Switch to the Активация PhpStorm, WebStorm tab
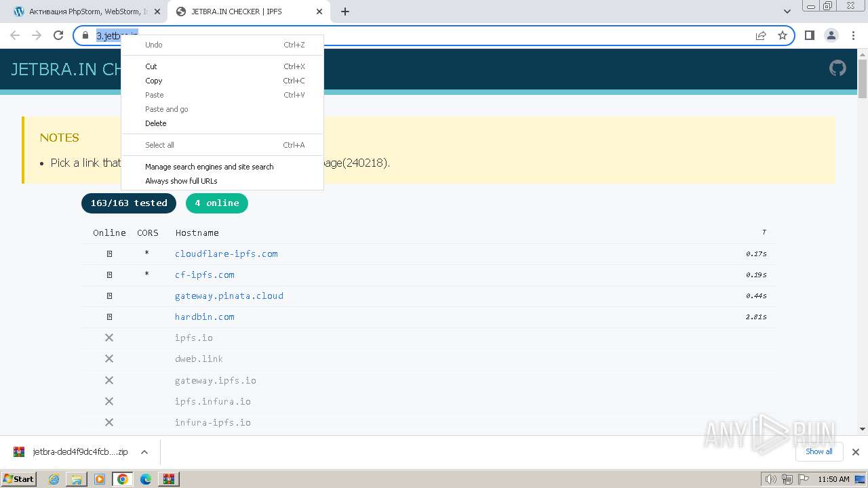The width and height of the screenshot is (868, 488). coord(88,12)
